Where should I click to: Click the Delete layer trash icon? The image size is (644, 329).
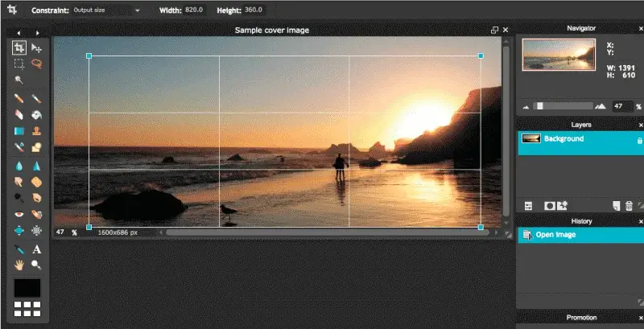(x=629, y=206)
